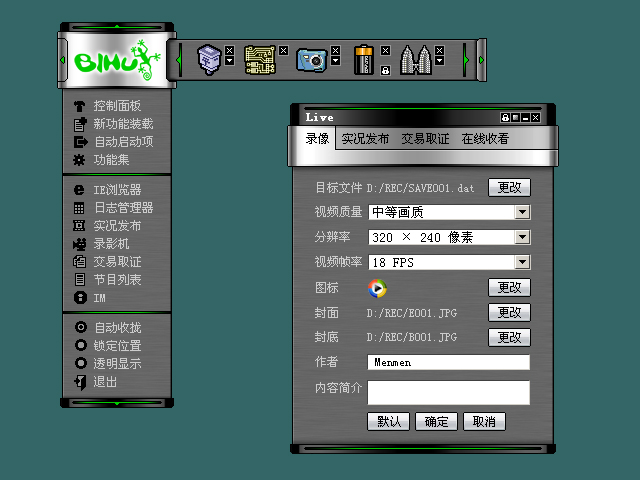Close the battery toolbar item
This screenshot has height=480, width=640.
[x=385, y=50]
